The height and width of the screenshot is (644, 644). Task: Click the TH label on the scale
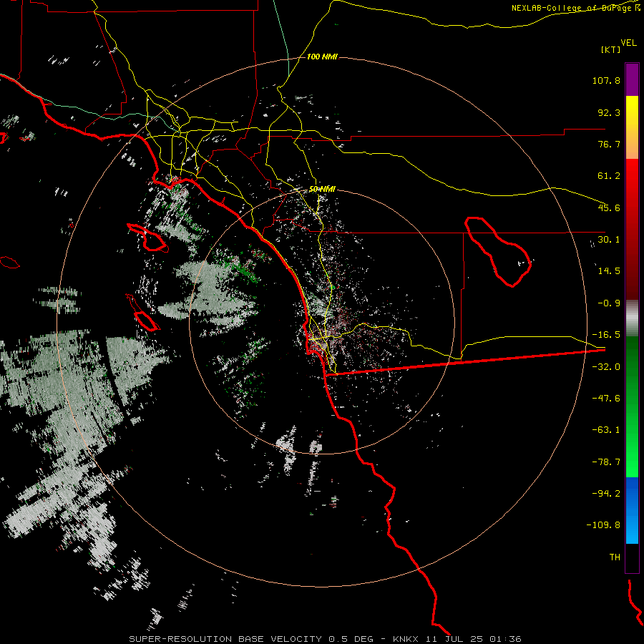pyautogui.click(x=615, y=557)
